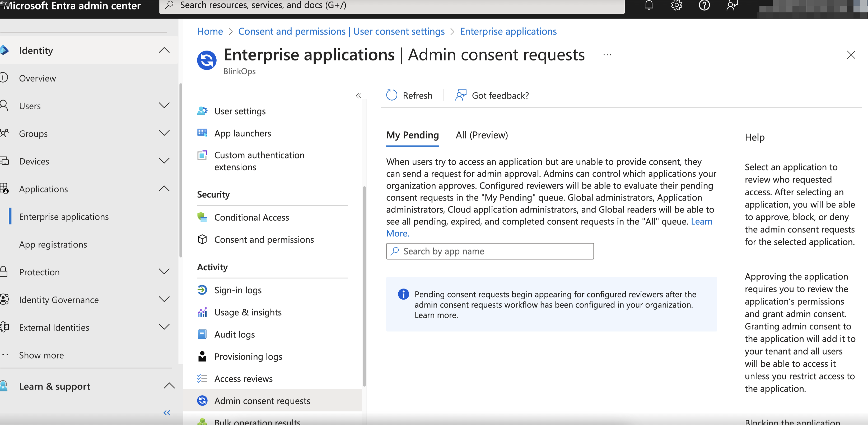Click the Audit logs icon
This screenshot has width=868, height=425.
(203, 334)
